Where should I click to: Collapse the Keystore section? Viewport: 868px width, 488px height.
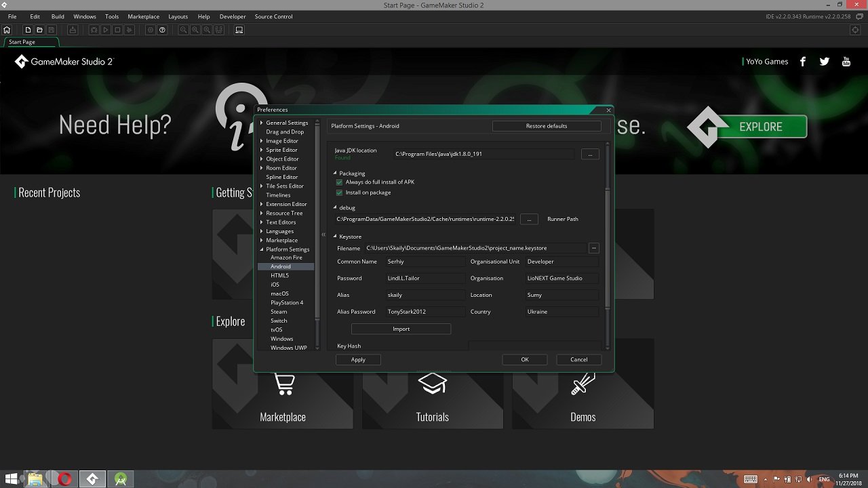[335, 237]
